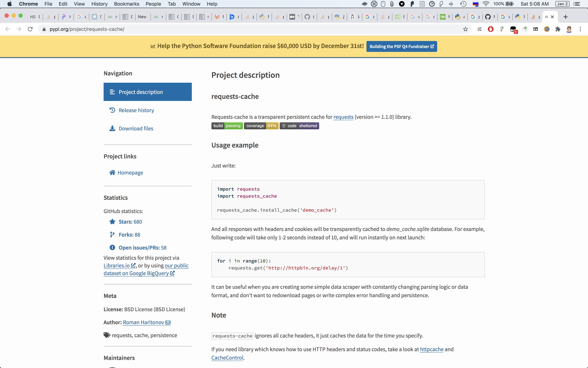Open the View menu

click(x=79, y=4)
